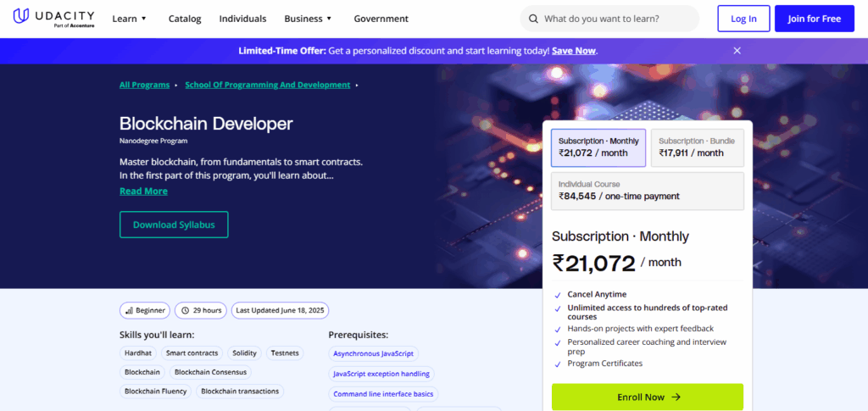The height and width of the screenshot is (411, 868).
Task: Choose the Individual Course one-time payment option
Action: point(648,191)
